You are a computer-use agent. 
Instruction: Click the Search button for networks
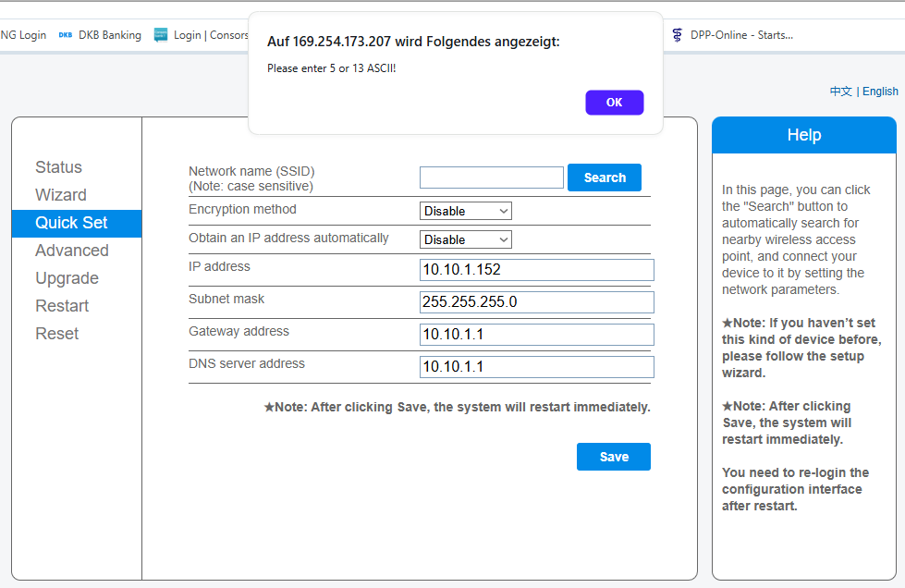click(x=605, y=178)
